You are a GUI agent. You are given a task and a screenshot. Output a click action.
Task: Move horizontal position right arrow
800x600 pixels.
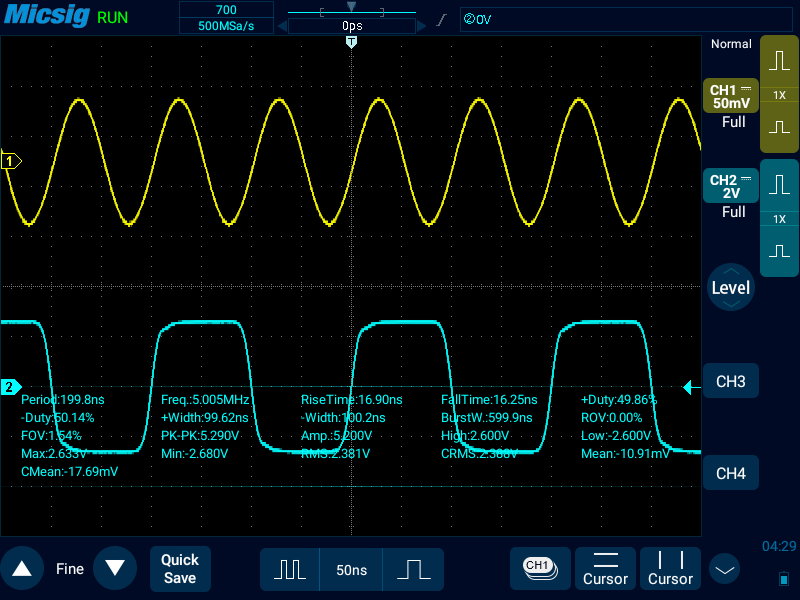[421, 26]
